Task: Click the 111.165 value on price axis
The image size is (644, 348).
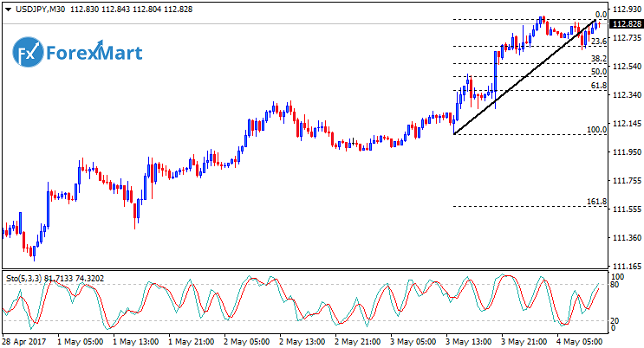Action: coord(626,266)
